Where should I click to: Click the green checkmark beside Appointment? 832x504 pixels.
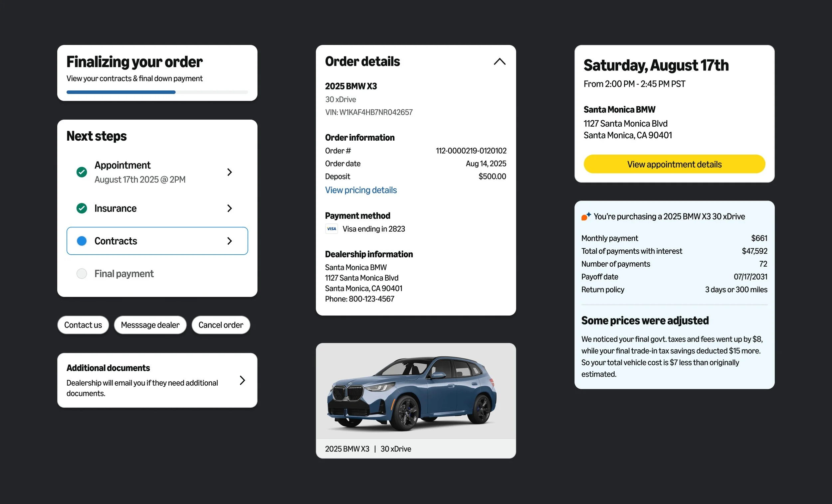click(x=82, y=172)
